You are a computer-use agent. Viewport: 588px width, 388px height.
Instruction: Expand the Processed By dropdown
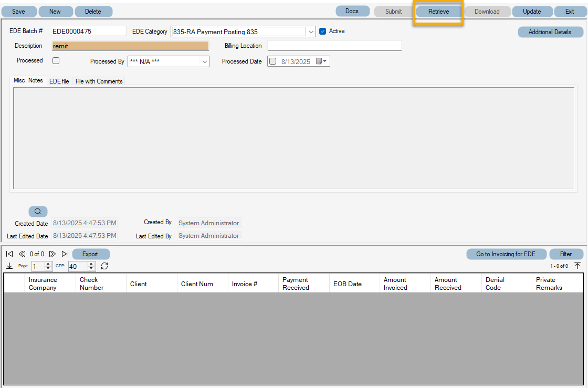205,61
